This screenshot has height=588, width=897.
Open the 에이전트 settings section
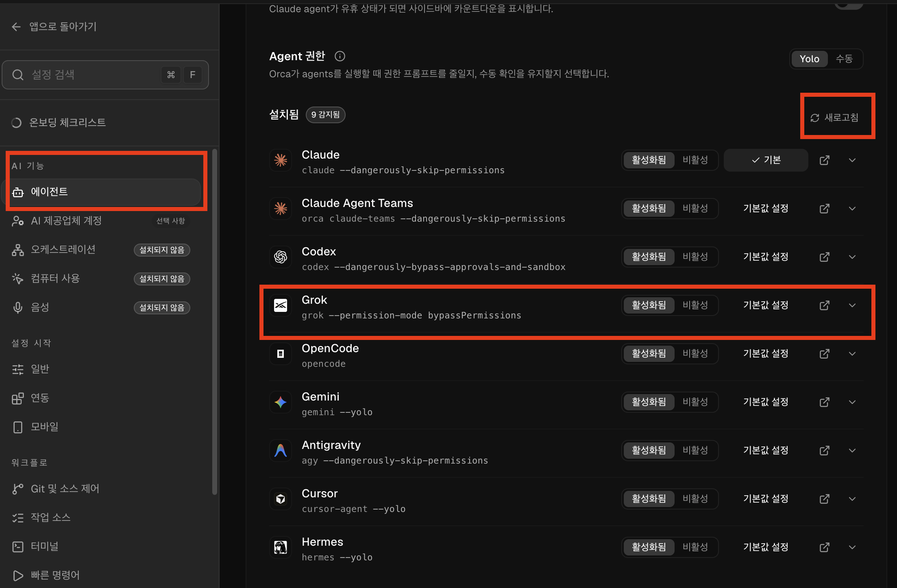[x=102, y=192]
